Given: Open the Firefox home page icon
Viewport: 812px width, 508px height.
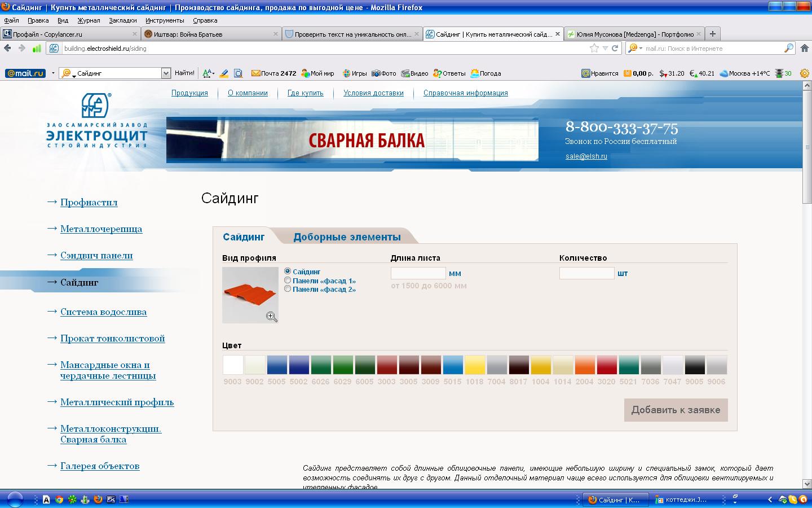Looking at the screenshot, I should click(x=805, y=49).
